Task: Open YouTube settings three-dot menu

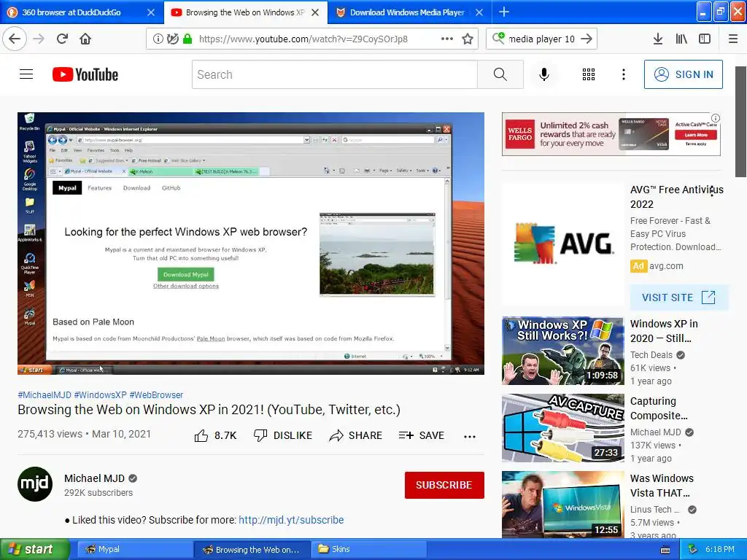Action: (623, 74)
